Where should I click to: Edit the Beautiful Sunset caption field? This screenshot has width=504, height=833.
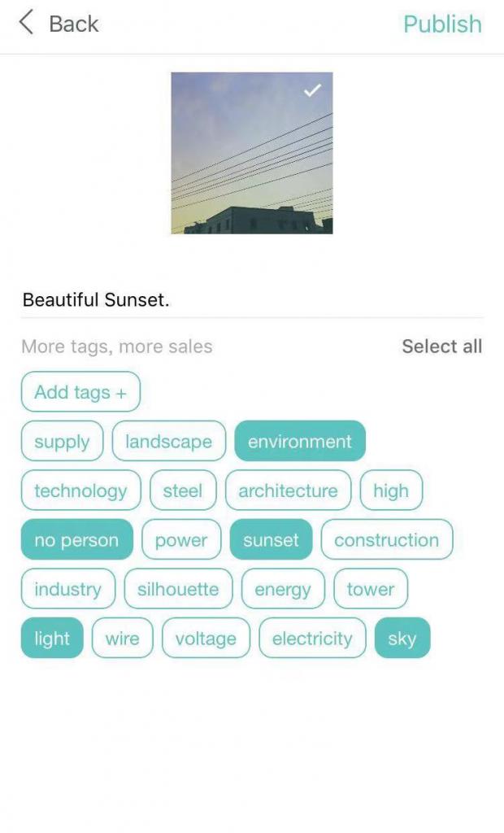pyautogui.click(x=252, y=299)
